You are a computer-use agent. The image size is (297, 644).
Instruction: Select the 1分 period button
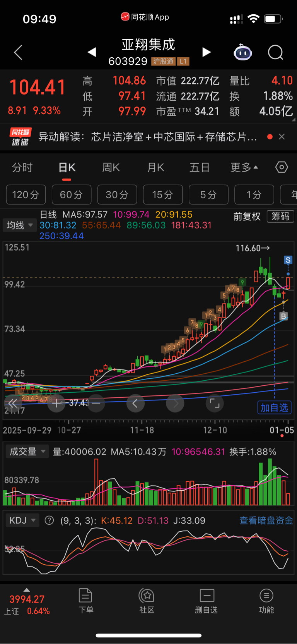pyautogui.click(x=254, y=194)
